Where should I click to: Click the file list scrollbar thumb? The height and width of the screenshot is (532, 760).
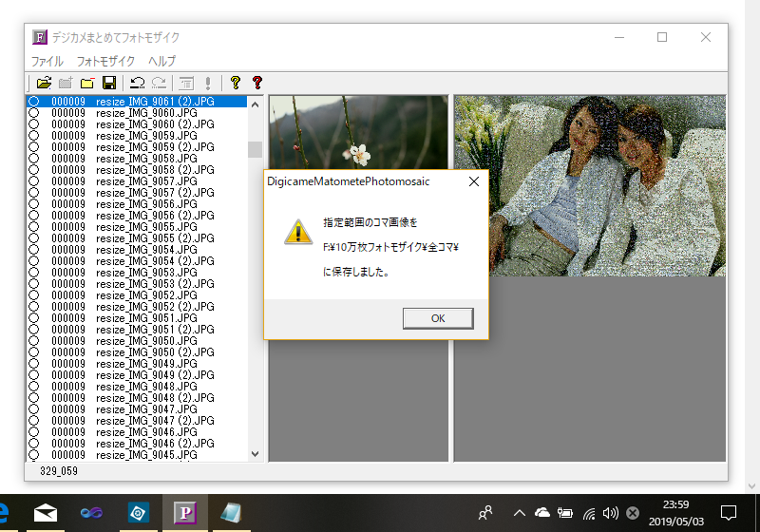(x=255, y=149)
